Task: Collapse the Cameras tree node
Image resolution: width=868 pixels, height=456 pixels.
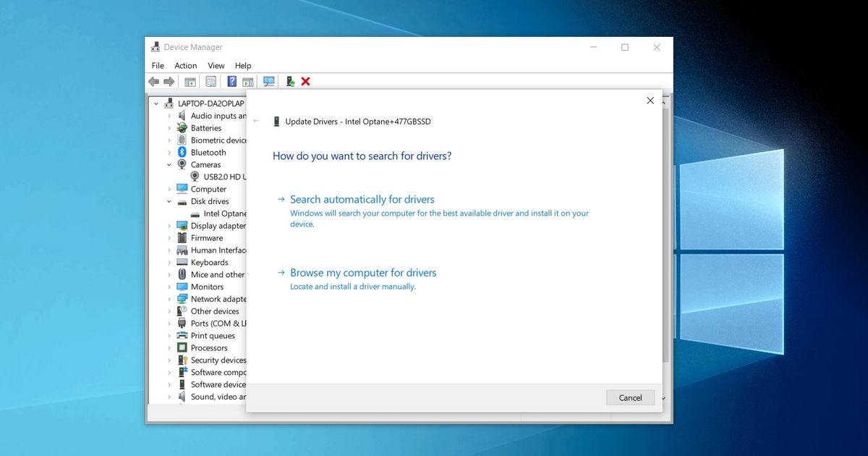Action: [x=169, y=164]
